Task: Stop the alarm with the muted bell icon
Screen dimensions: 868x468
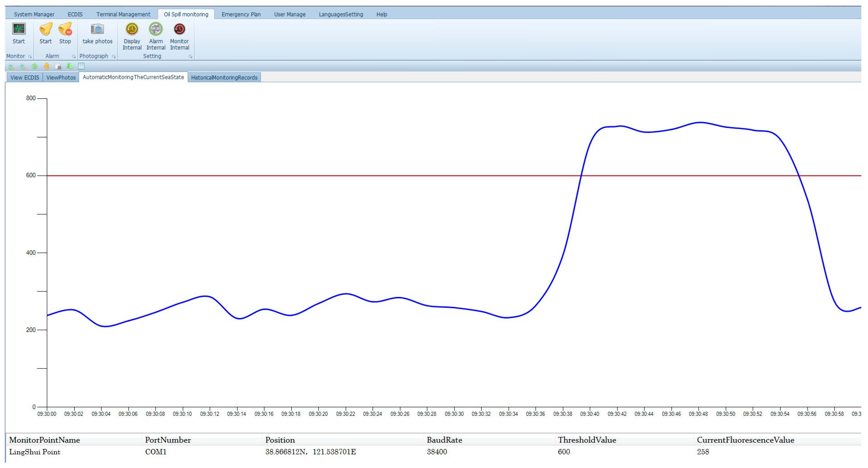Action: click(x=65, y=29)
